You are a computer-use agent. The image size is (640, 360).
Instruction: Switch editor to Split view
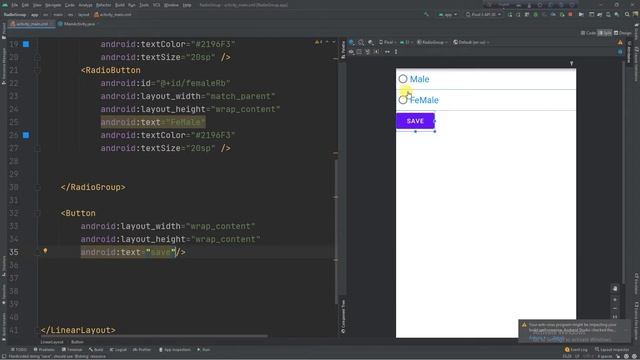[x=604, y=33]
